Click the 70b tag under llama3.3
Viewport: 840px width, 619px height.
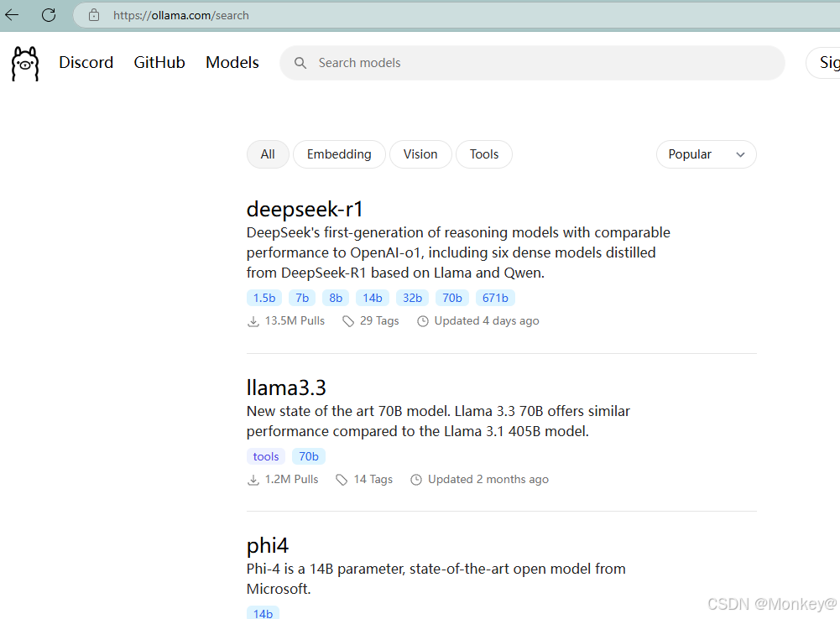(x=309, y=456)
